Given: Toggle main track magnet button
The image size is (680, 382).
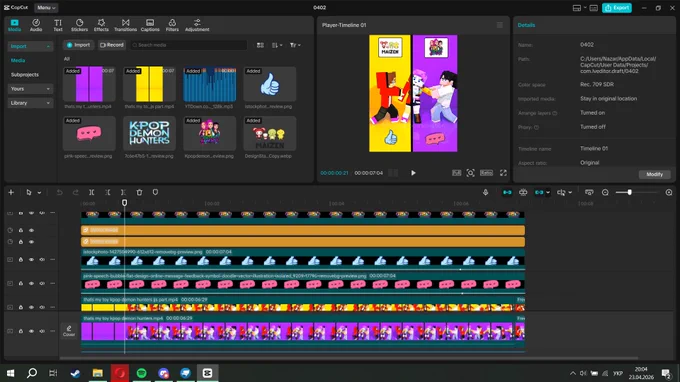Looking at the screenshot, I should pos(507,192).
